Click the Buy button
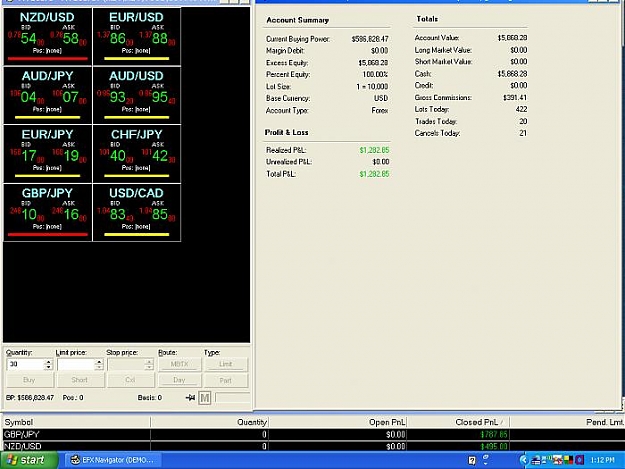The image size is (625, 469). 29,380
